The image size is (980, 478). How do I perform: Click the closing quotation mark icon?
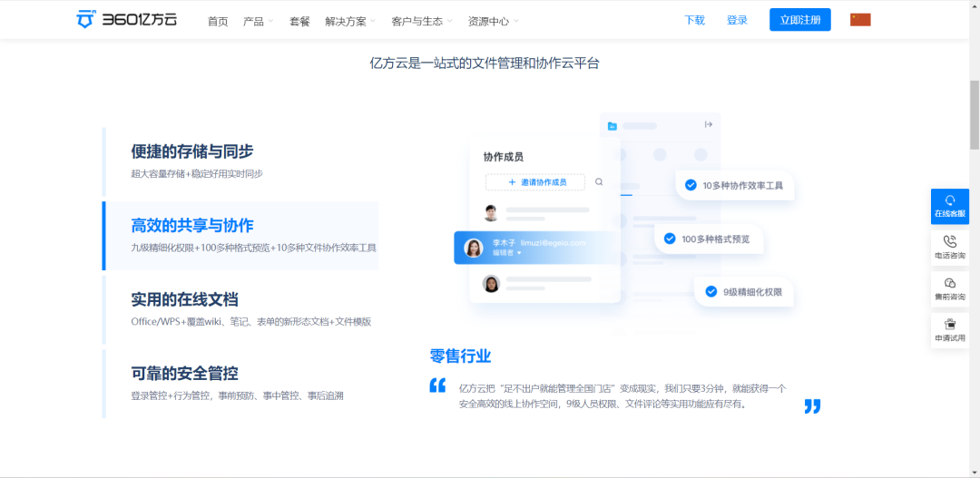point(812,406)
